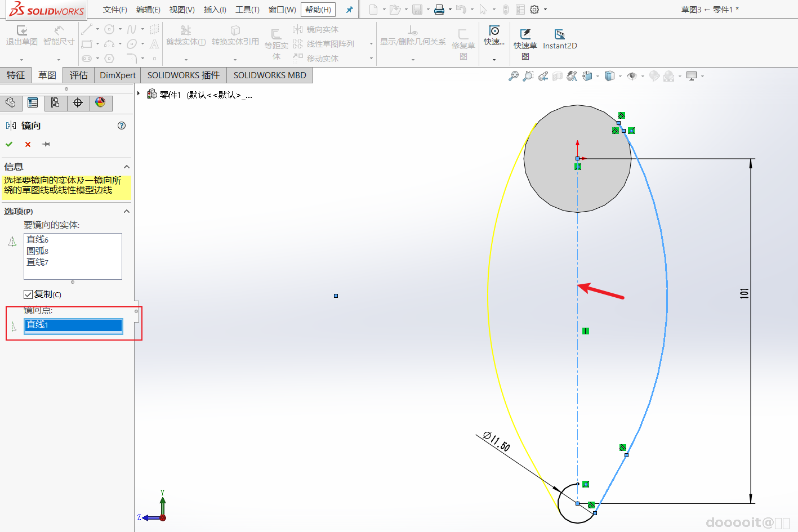Open the DisplayManager color-ball panel tab
Viewport: 798px width, 532px height.
coord(100,102)
